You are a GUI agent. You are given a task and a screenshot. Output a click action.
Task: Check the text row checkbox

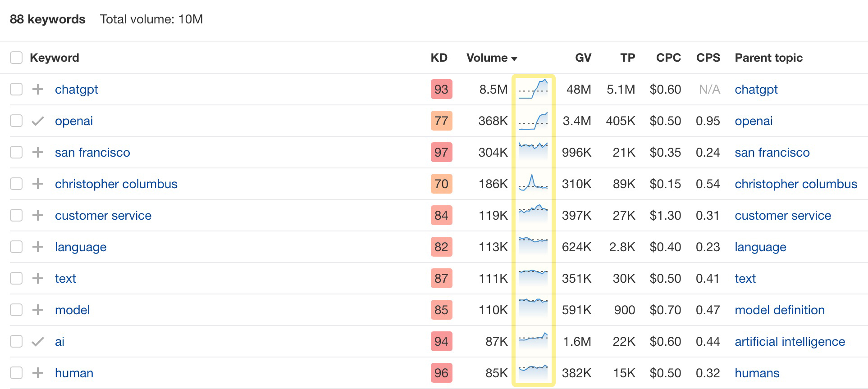pyautogui.click(x=16, y=278)
